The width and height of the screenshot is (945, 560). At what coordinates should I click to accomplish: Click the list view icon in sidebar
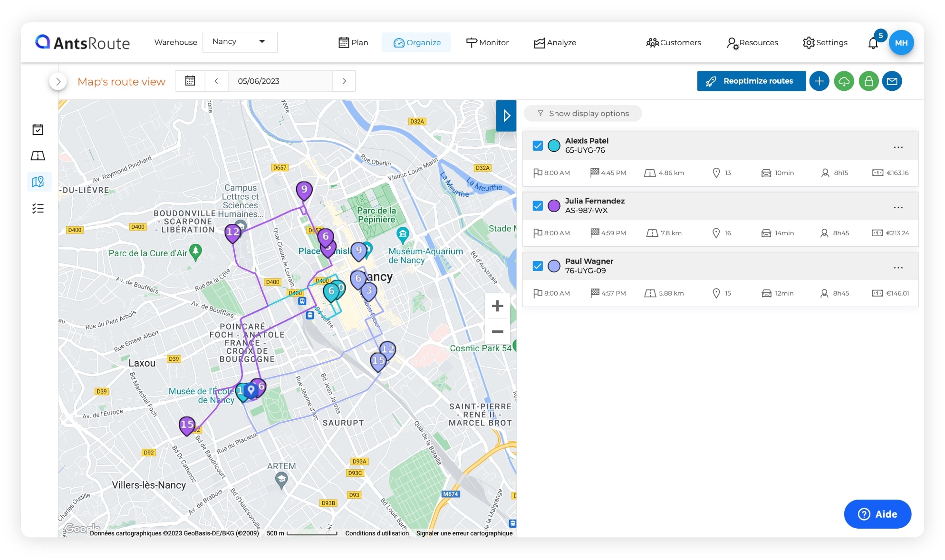(38, 207)
